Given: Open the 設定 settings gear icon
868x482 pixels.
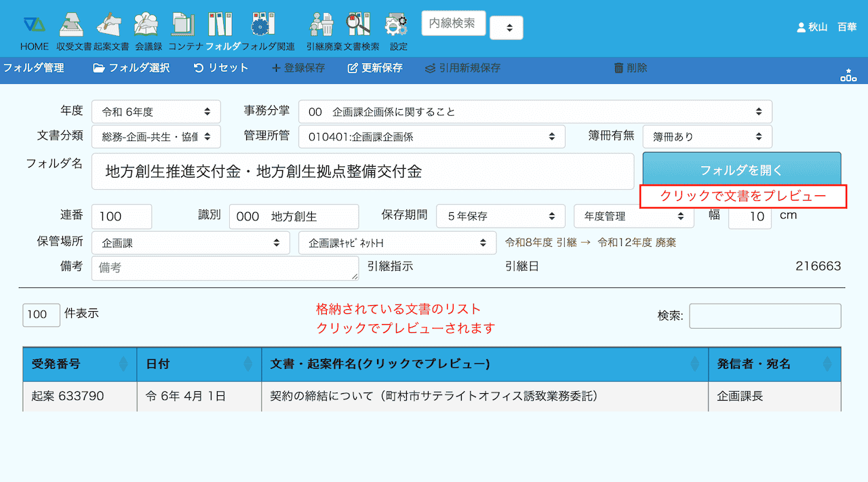Looking at the screenshot, I should click(x=397, y=25).
